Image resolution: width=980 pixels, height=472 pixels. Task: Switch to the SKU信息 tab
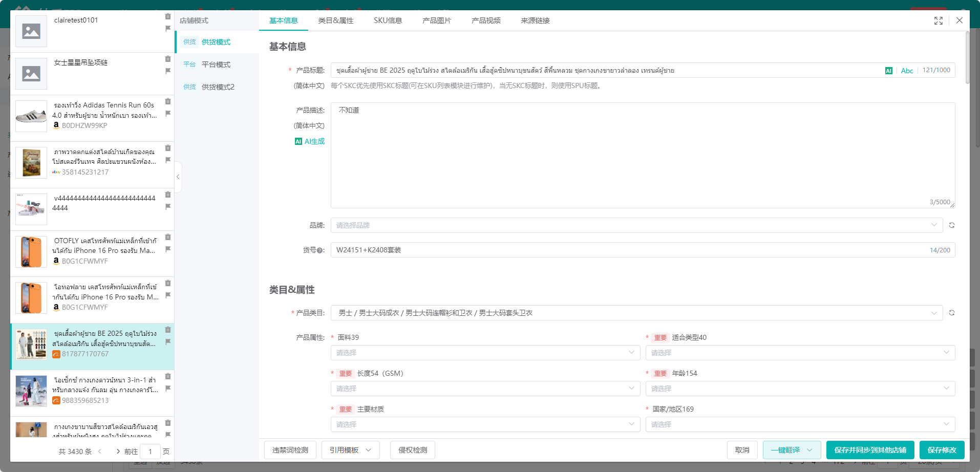[388, 20]
